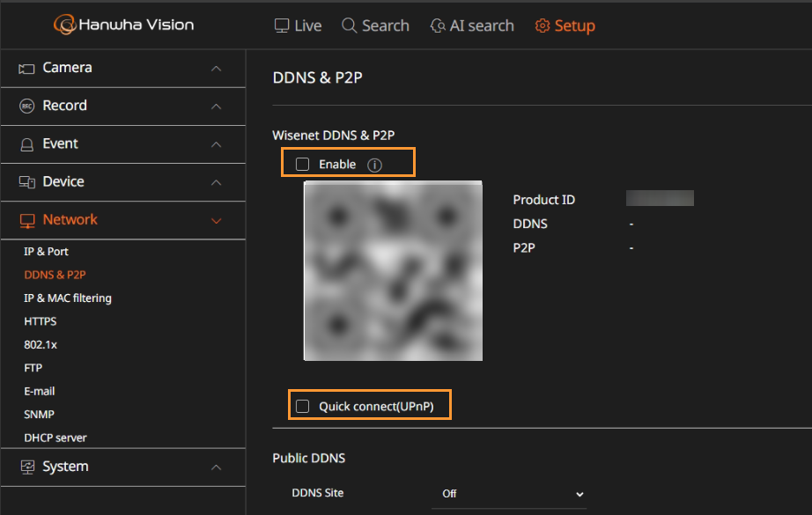This screenshot has height=515, width=812.
Task: Click the Live monitor icon
Action: point(282,26)
